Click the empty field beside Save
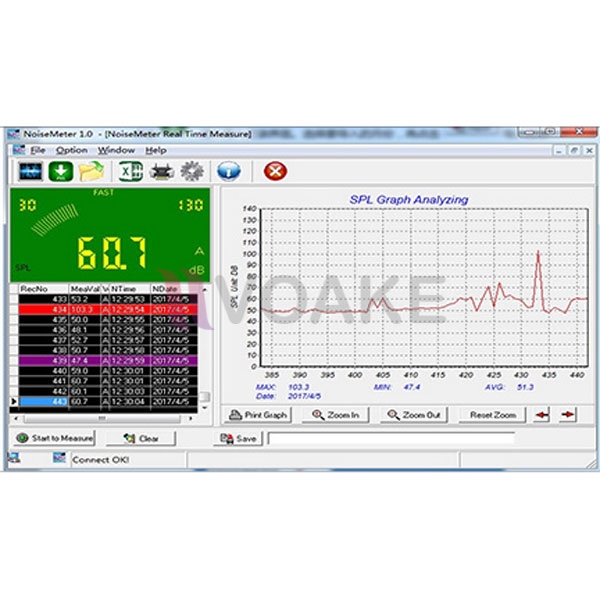Image resolution: width=600 pixels, height=600 pixels. pos(391,439)
